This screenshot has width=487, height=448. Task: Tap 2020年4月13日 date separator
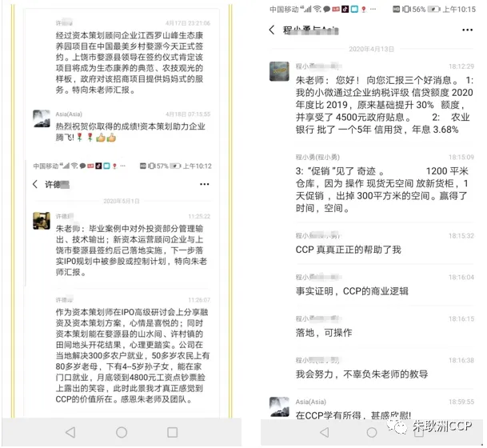(x=372, y=49)
